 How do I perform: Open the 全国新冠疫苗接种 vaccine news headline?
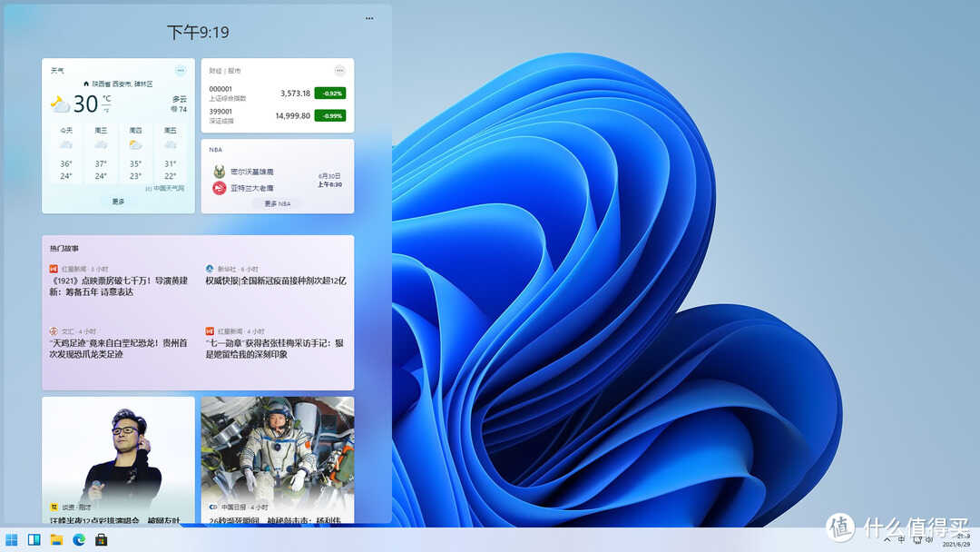pos(276,281)
